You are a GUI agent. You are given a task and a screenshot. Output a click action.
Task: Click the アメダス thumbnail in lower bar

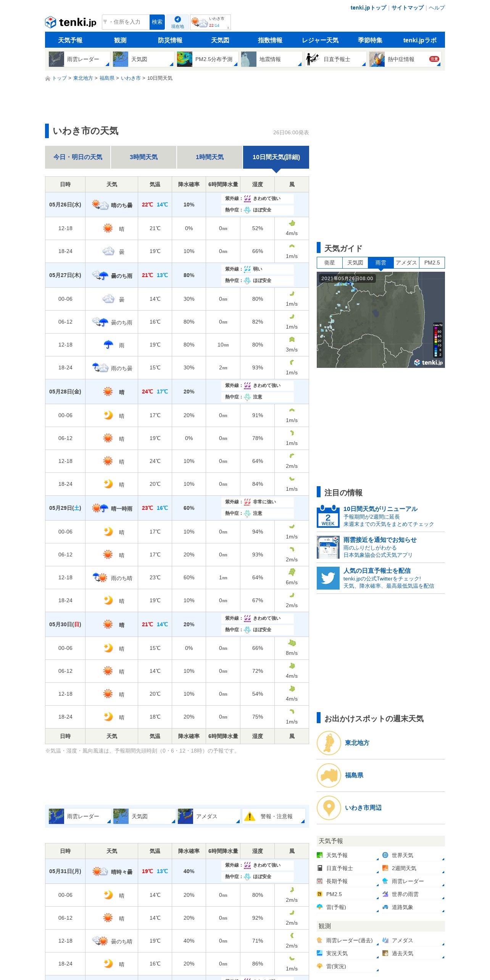tap(185, 816)
